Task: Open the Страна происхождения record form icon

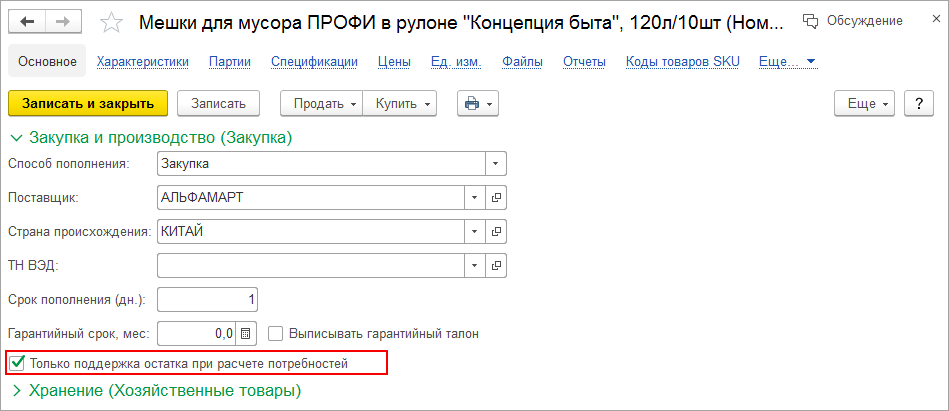Action: (495, 231)
